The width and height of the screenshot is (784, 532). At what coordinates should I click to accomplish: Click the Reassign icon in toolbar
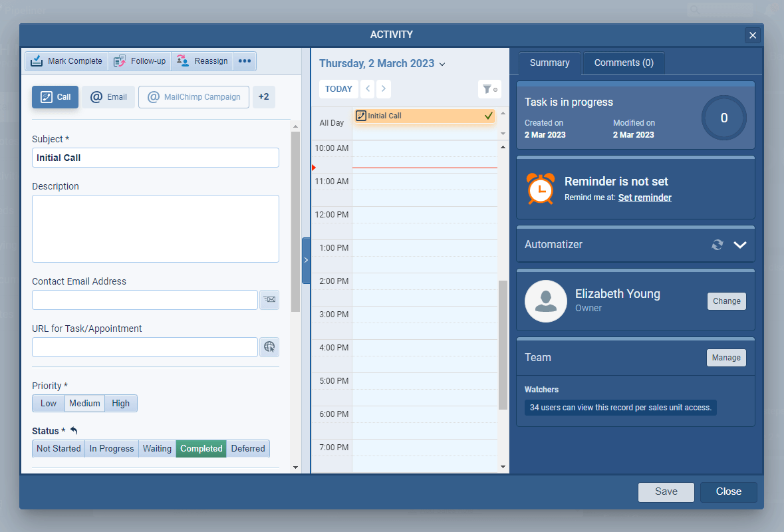(x=183, y=61)
